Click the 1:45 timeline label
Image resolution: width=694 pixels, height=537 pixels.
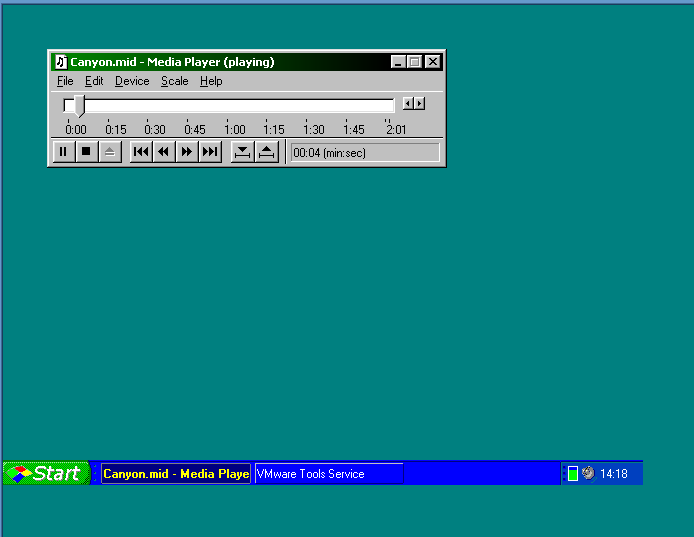tap(354, 130)
